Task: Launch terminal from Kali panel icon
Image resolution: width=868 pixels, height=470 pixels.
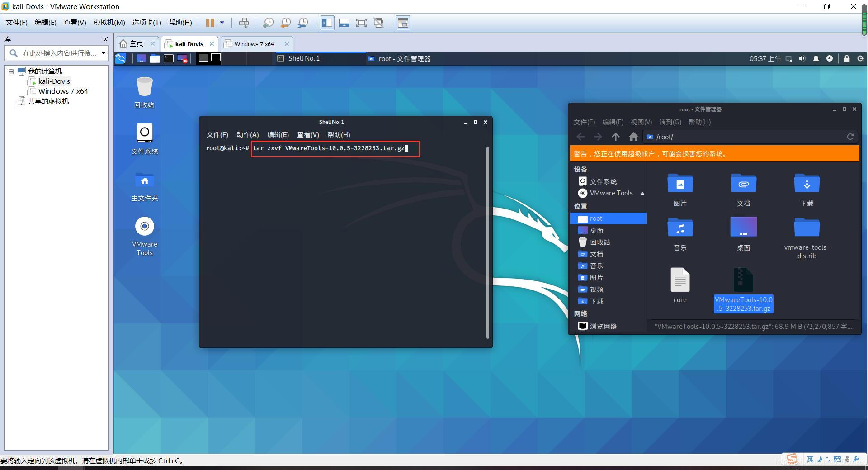Action: (x=169, y=58)
